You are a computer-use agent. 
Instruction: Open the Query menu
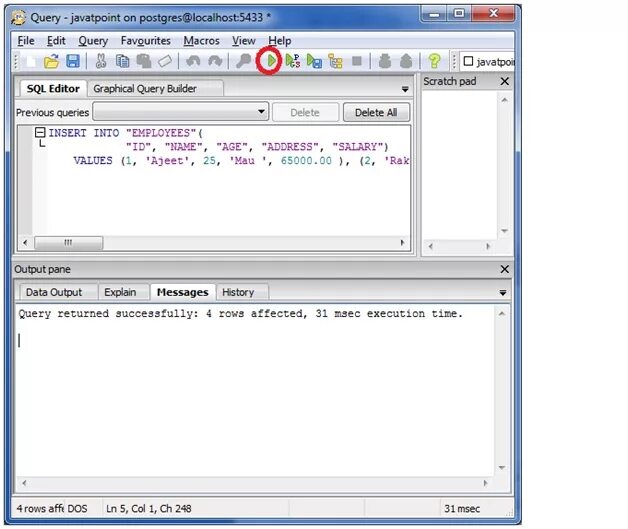(x=93, y=41)
